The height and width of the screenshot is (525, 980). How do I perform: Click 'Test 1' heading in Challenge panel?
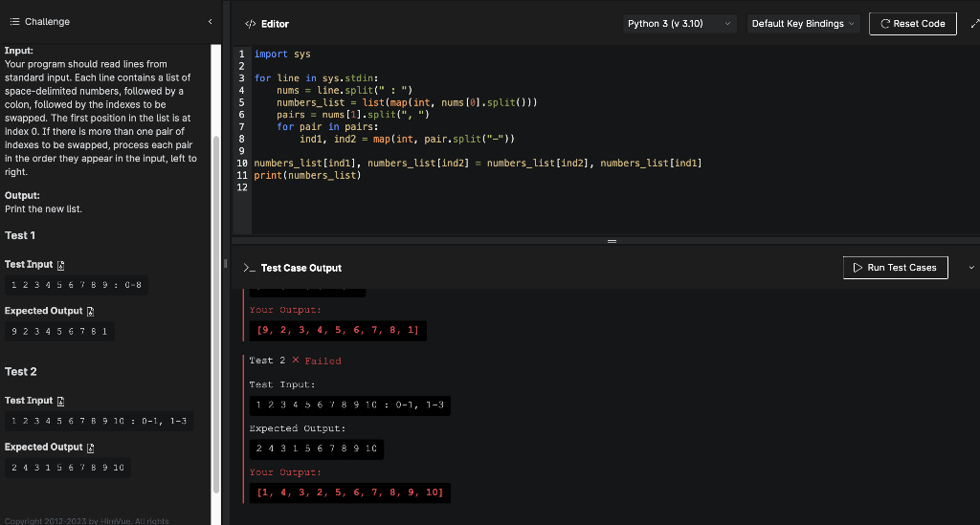pos(20,236)
